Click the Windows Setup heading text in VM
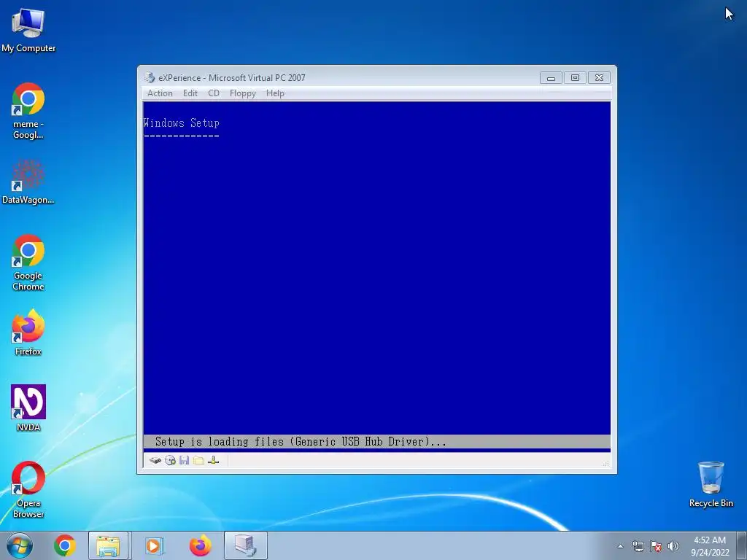Screen dimensions: 747x560 pos(182,123)
